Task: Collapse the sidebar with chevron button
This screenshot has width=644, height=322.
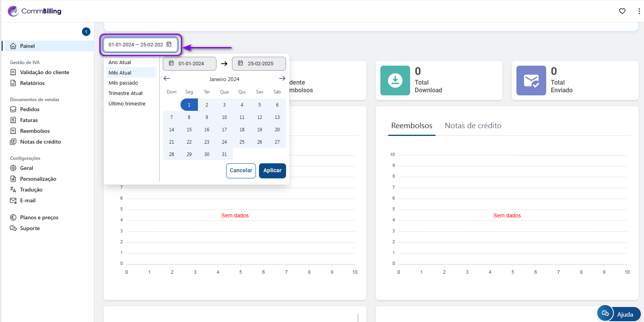Action: pyautogui.click(x=86, y=32)
